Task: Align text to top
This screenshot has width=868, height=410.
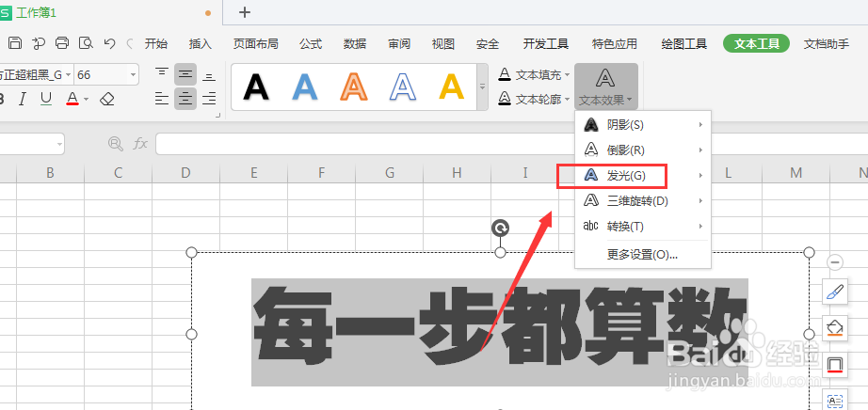Action: (162, 74)
